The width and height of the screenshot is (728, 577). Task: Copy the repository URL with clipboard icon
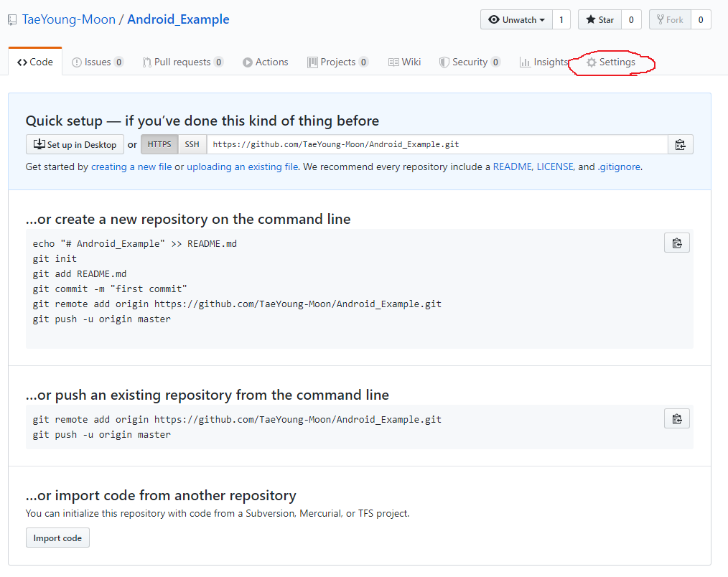click(680, 144)
